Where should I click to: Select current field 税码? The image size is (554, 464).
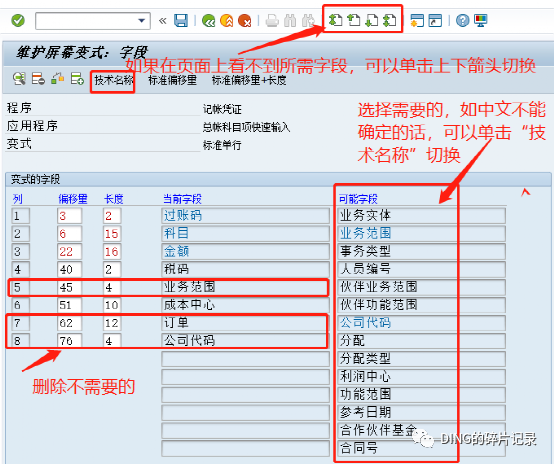coord(245,269)
